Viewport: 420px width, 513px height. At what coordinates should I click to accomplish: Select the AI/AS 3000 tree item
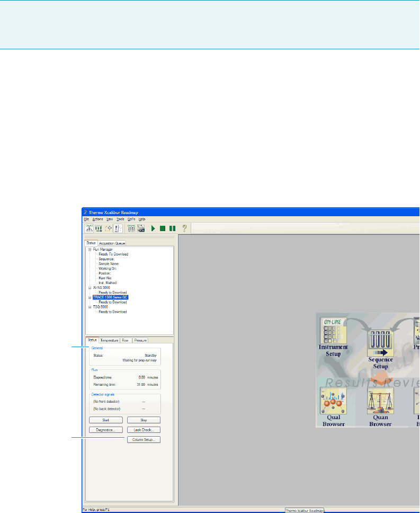[101, 288]
